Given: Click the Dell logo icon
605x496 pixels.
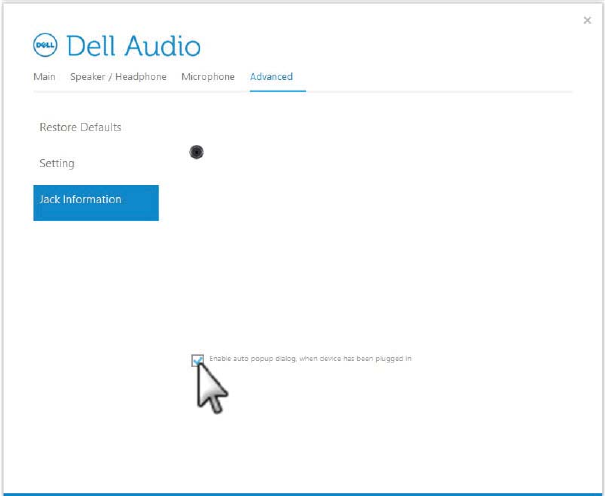Looking at the screenshot, I should [45, 45].
